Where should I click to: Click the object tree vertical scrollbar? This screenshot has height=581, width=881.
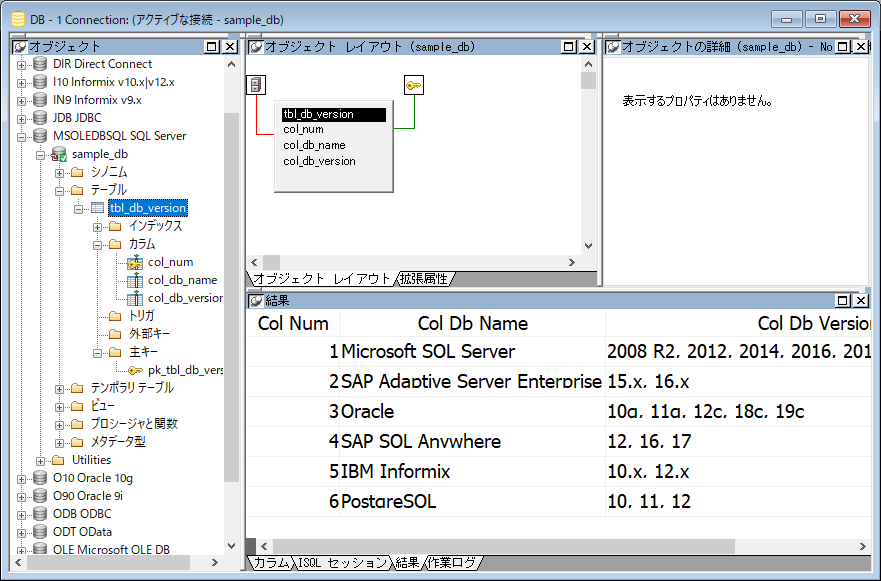[x=231, y=300]
